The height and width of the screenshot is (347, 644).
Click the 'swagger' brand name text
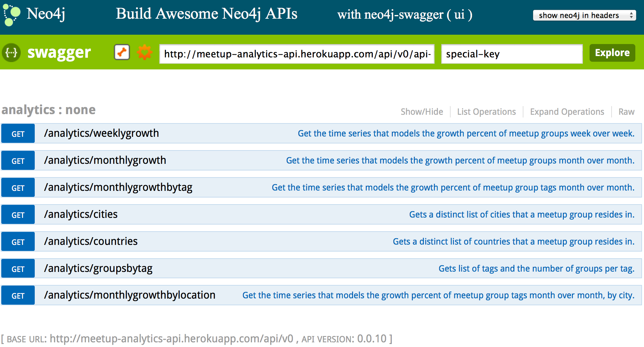pyautogui.click(x=59, y=52)
